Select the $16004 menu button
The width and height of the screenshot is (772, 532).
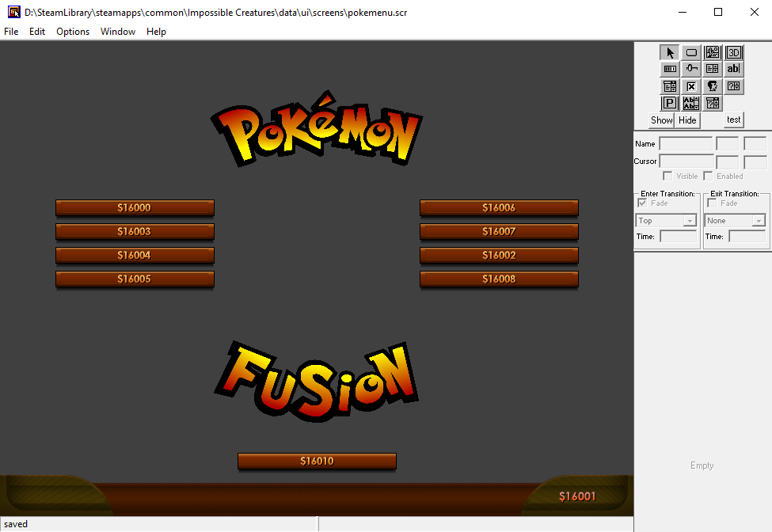[x=135, y=255]
